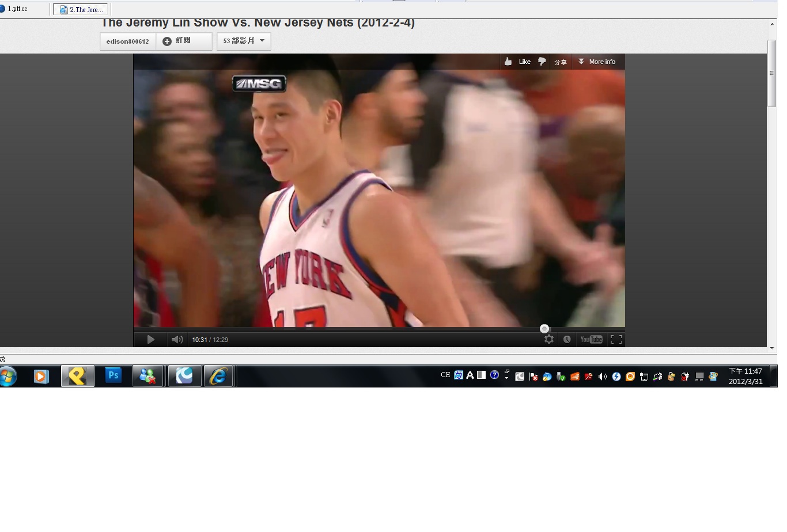Open video quality settings gear
Image resolution: width=787 pixels, height=532 pixels.
click(549, 340)
